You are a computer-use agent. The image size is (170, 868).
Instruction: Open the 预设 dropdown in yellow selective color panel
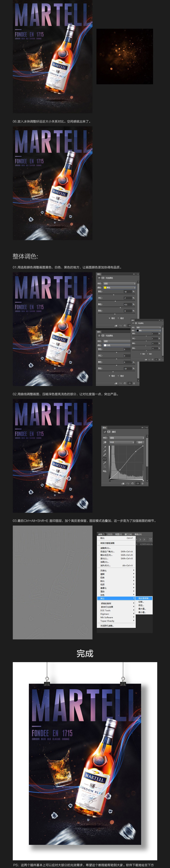[119, 283]
